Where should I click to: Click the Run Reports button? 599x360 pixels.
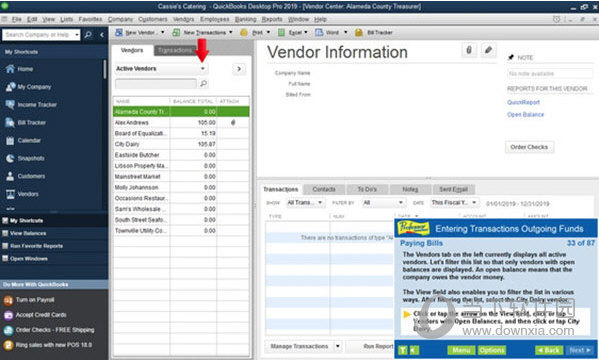point(370,346)
